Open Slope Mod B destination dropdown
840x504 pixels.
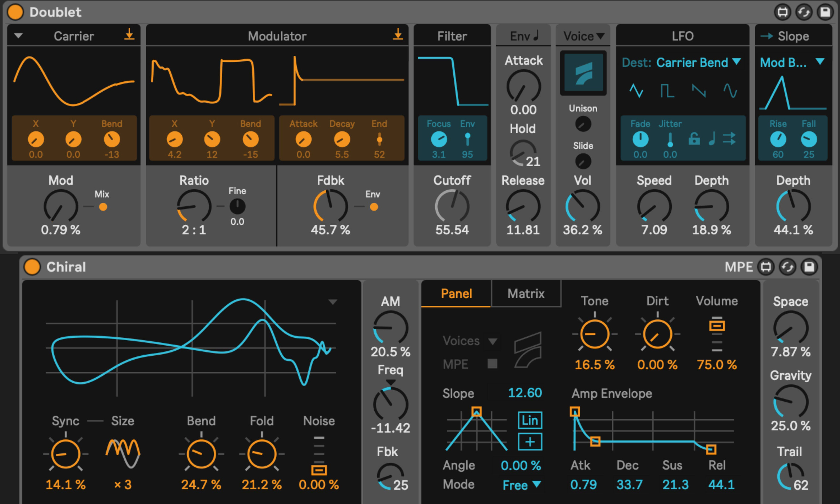pyautogui.click(x=793, y=63)
